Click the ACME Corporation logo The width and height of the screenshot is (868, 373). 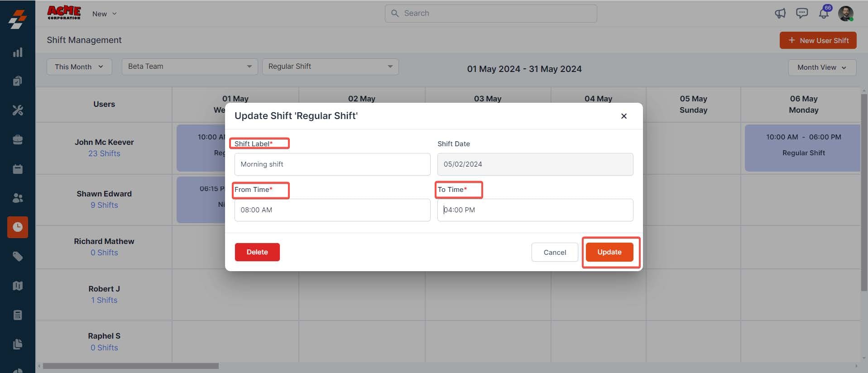pyautogui.click(x=64, y=13)
